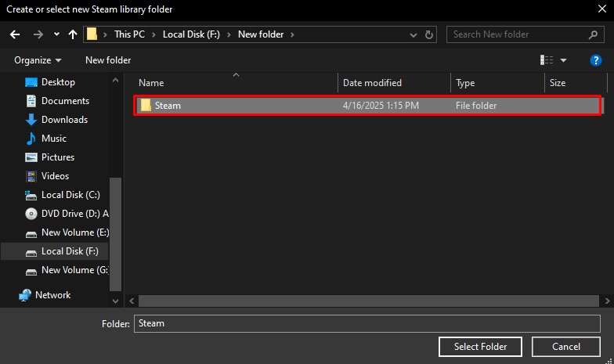The image size is (614, 364).
Task: Change view with the view icon
Action: pos(547,59)
